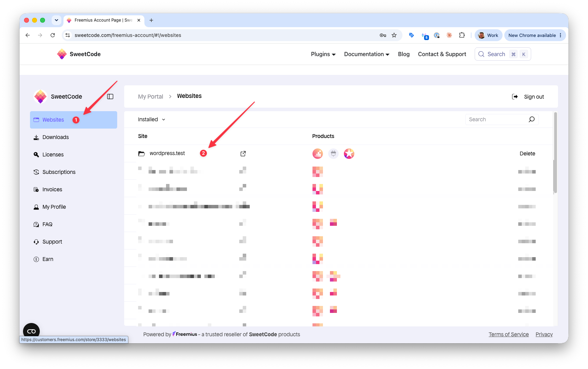Open Invoices in the sidebar
The width and height of the screenshot is (588, 369).
[73, 190]
